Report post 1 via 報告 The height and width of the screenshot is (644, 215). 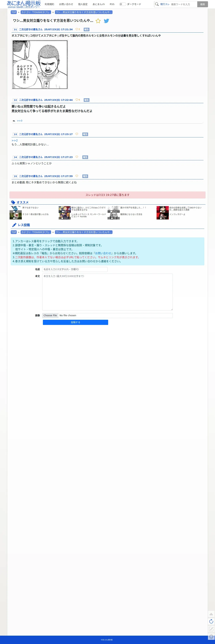tap(86, 29)
